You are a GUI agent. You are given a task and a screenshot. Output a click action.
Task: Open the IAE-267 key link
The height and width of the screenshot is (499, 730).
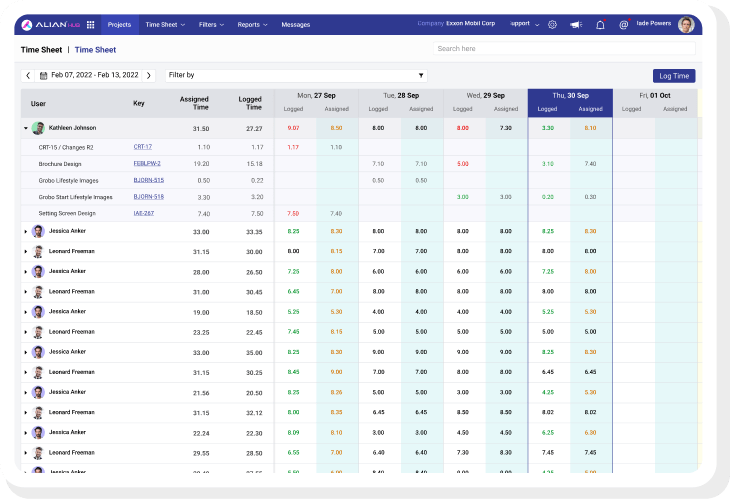click(143, 213)
